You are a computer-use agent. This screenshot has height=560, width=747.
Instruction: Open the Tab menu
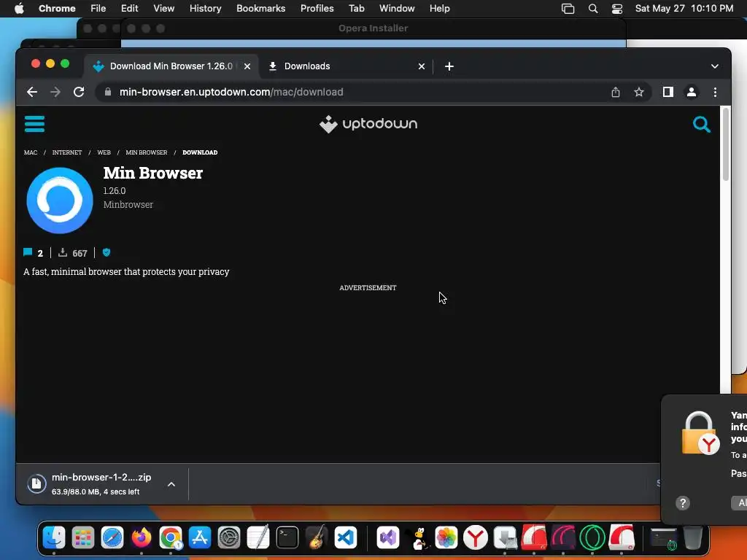pyautogui.click(x=356, y=9)
